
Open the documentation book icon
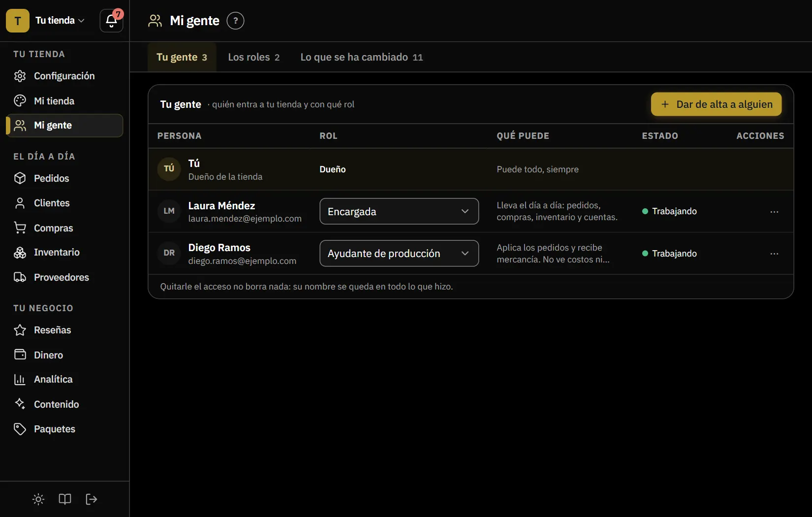[65, 499]
